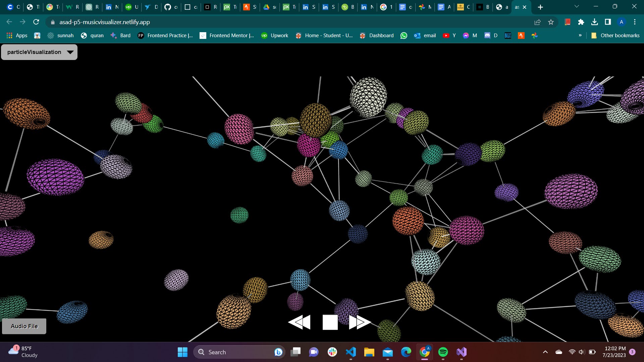Open the Teams chat taskbar icon
Screen dimensions: 644x362
[x=314, y=352]
